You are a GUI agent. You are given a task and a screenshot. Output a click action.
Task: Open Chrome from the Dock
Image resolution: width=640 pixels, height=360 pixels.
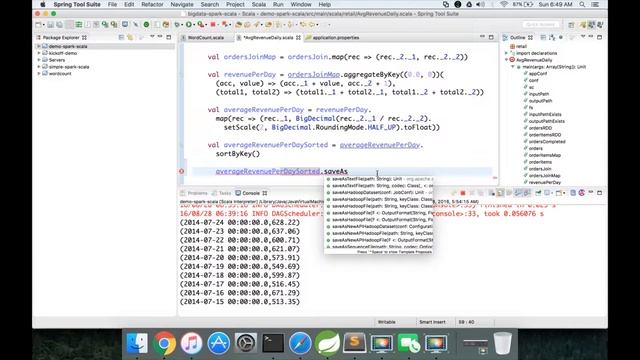coord(164,343)
